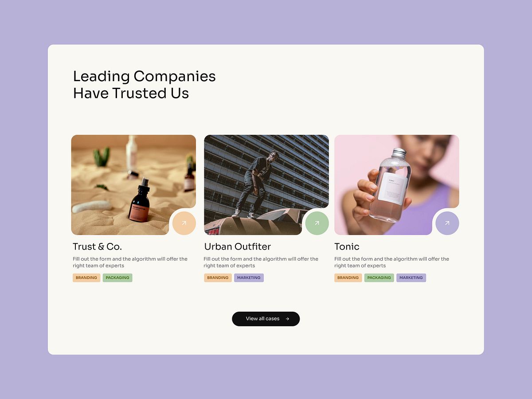Filter by MARKETING tag under Urban Outfiter
This screenshot has height=399, width=532.
249,278
